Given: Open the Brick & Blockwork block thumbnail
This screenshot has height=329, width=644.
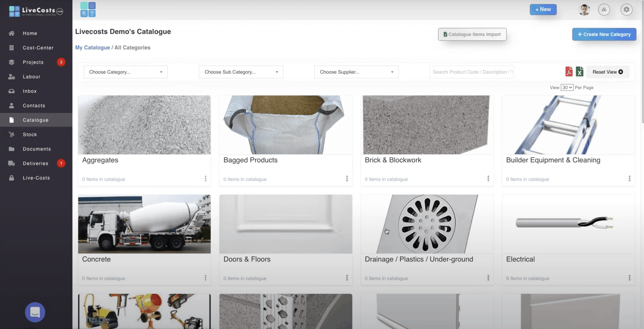Looking at the screenshot, I should 427,125.
